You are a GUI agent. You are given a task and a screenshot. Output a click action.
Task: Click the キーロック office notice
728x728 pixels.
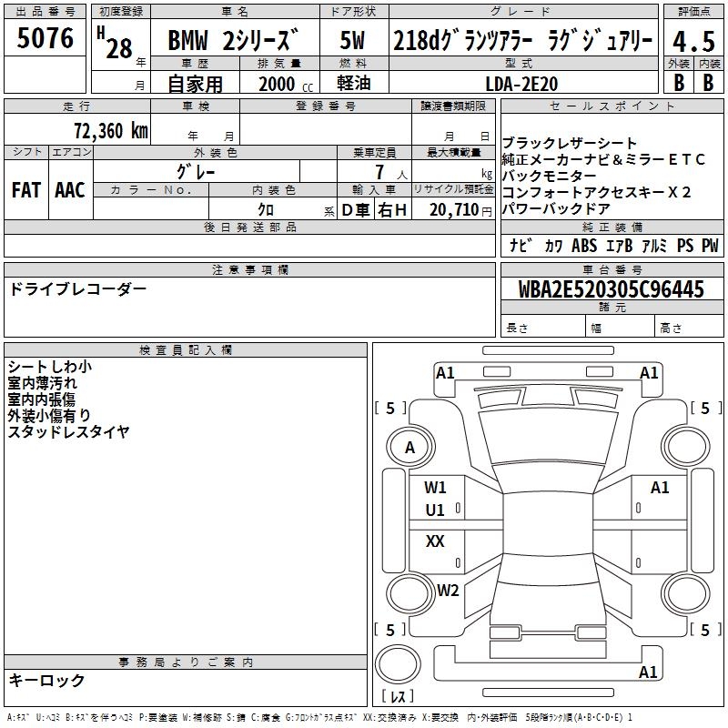(x=46, y=680)
